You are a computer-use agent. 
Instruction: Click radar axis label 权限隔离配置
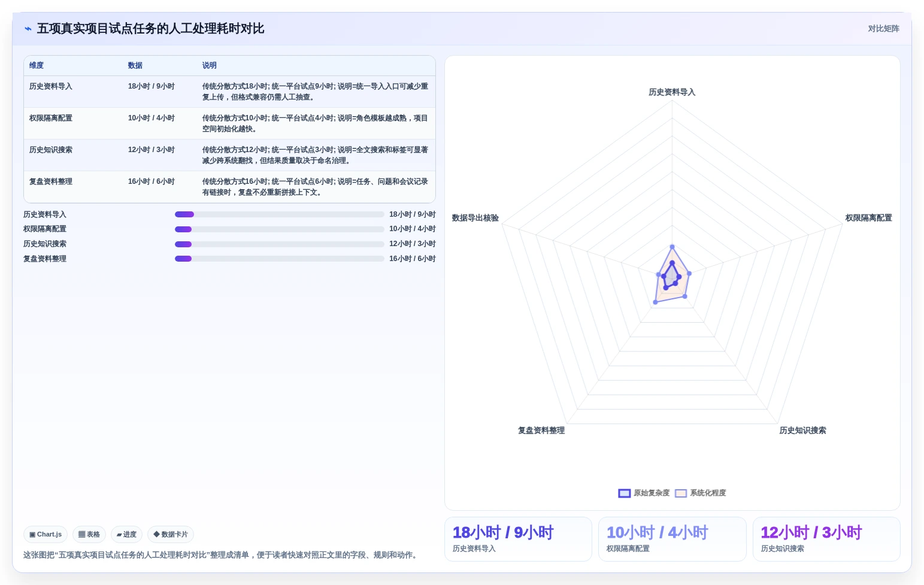[x=868, y=218]
